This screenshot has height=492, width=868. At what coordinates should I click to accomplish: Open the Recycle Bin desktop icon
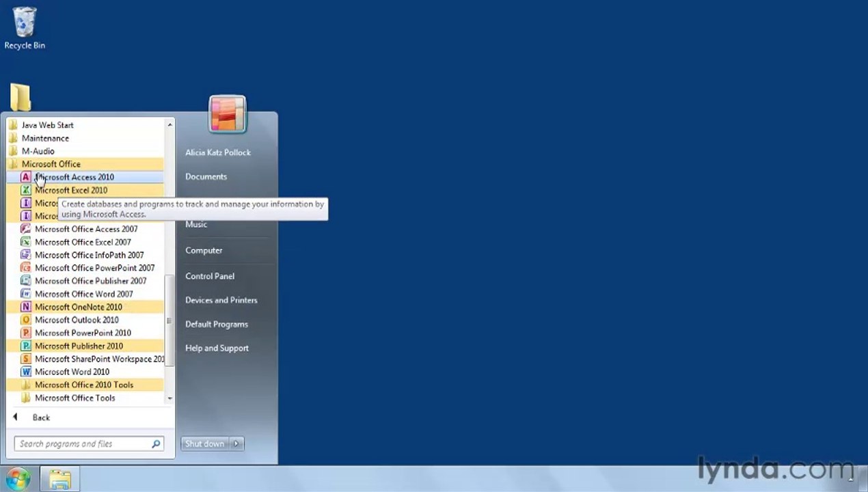click(25, 28)
